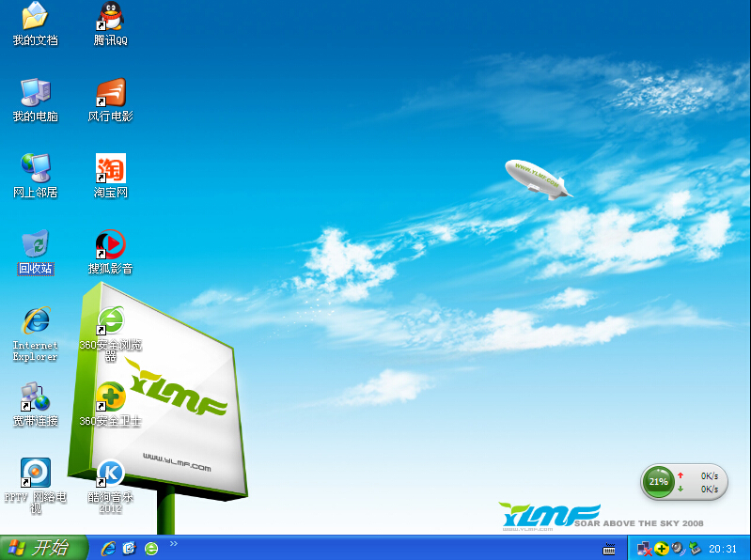Click the 21% memory ball in the floating widget
This screenshot has width=751, height=560.
coord(658,482)
